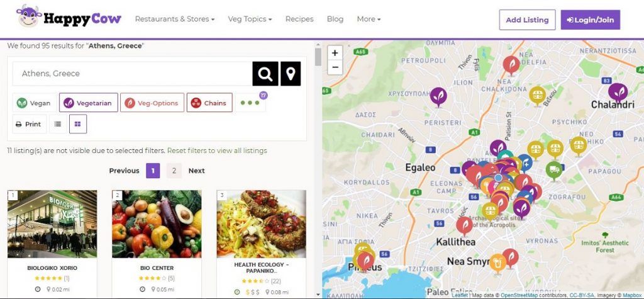644x299 pixels.
Task: Toggle the Chains filter
Action: point(209,103)
